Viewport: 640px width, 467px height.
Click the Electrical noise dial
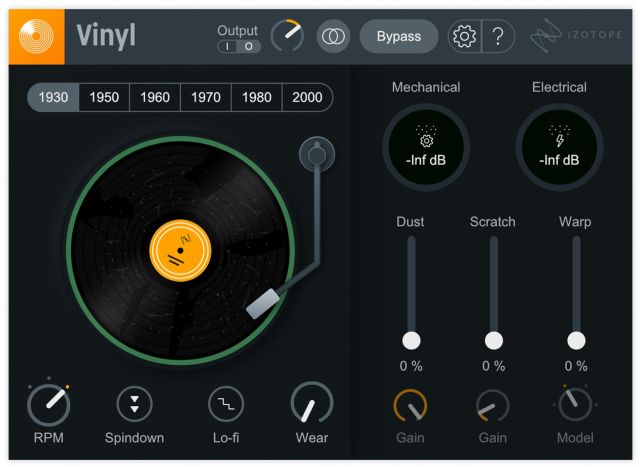coord(559,147)
